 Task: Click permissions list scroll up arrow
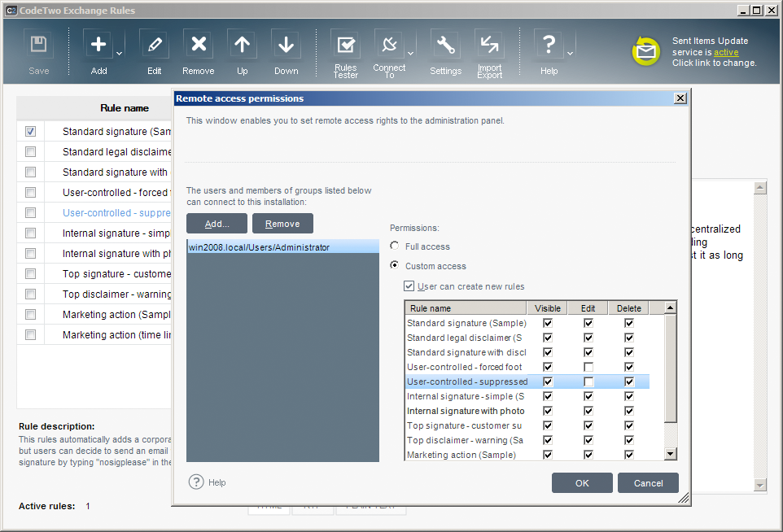pyautogui.click(x=671, y=307)
